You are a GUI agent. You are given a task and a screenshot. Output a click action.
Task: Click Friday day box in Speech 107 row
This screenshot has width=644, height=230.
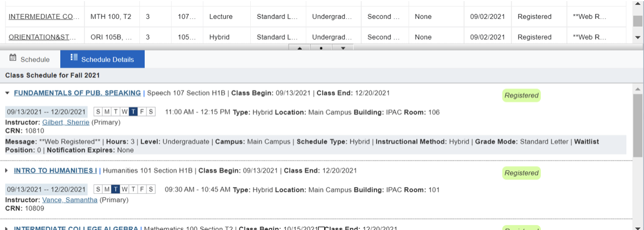[142, 112]
